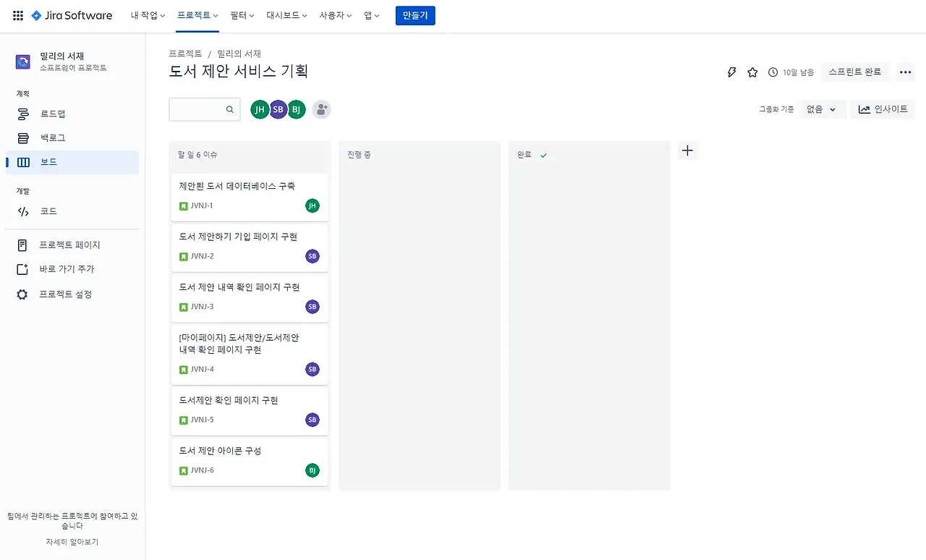Click the add people icon beside the avatars
Viewport: 926px width, 560px height.
321,109
